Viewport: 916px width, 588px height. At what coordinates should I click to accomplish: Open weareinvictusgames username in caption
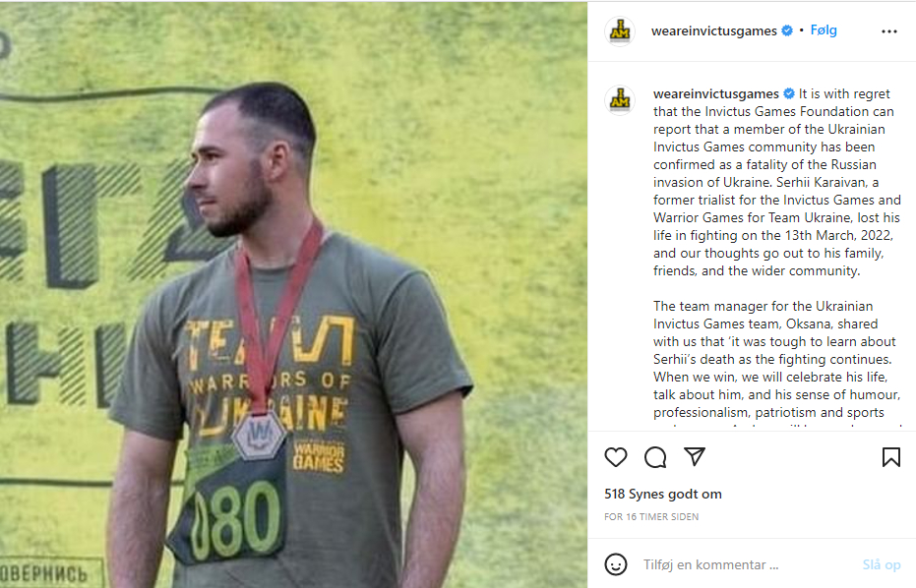[715, 93]
